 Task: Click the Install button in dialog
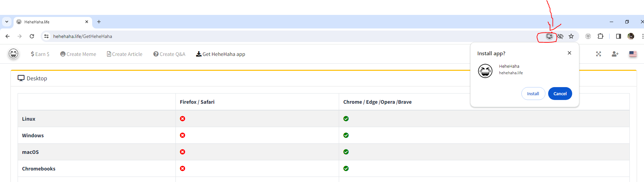tap(533, 94)
